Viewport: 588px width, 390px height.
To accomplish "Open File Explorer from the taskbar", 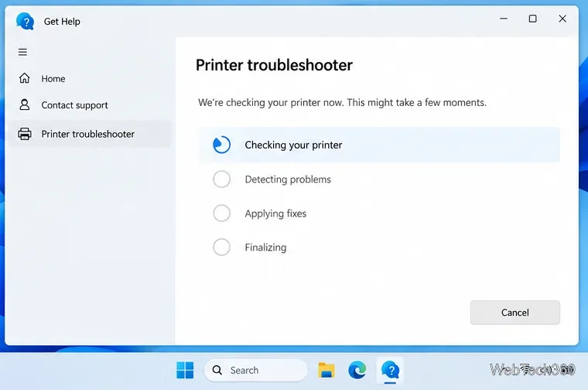I will pyautogui.click(x=326, y=370).
